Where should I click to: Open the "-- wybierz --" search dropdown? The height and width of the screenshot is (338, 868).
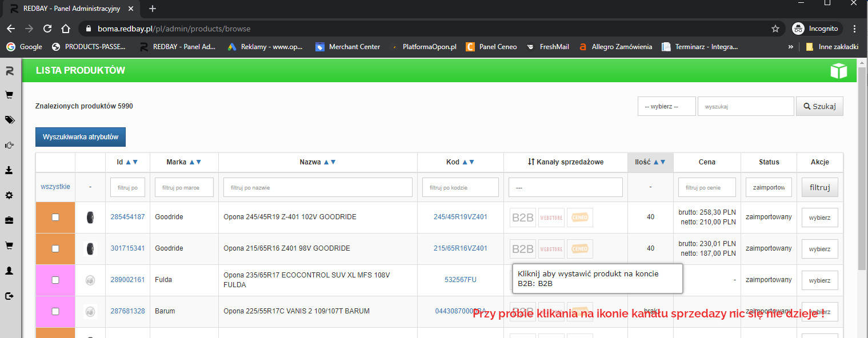click(x=666, y=106)
